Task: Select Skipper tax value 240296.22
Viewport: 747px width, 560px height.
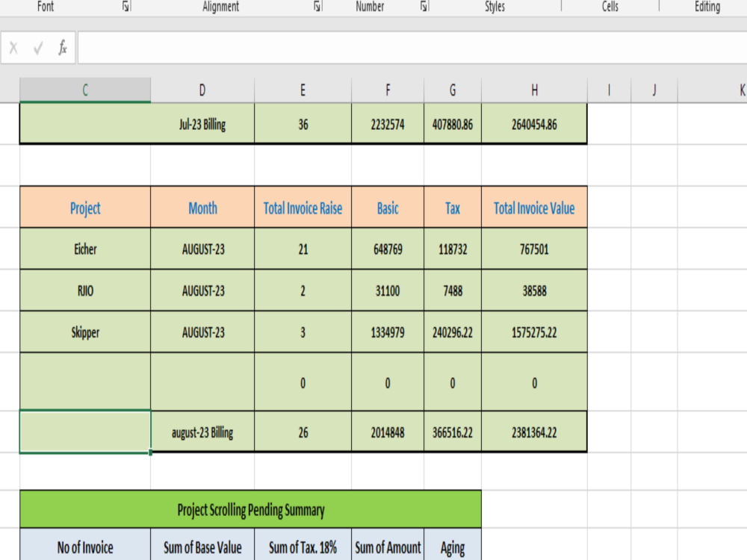Action: coord(453,332)
